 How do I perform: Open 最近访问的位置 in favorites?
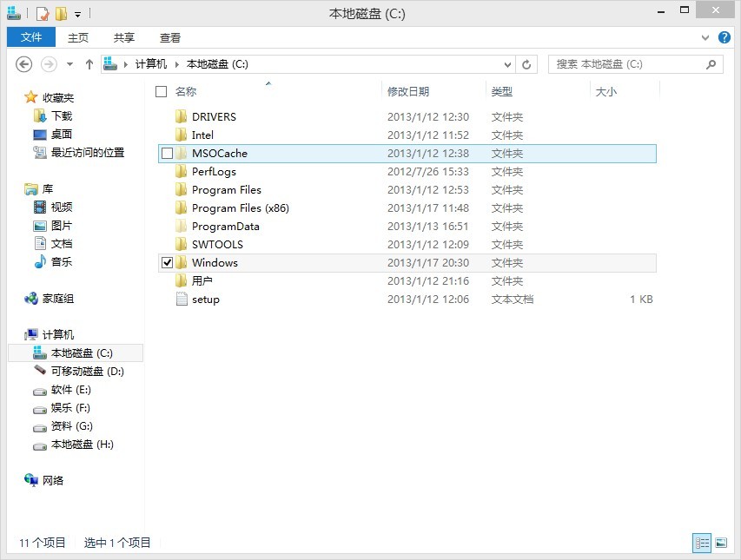pyautogui.click(x=88, y=153)
